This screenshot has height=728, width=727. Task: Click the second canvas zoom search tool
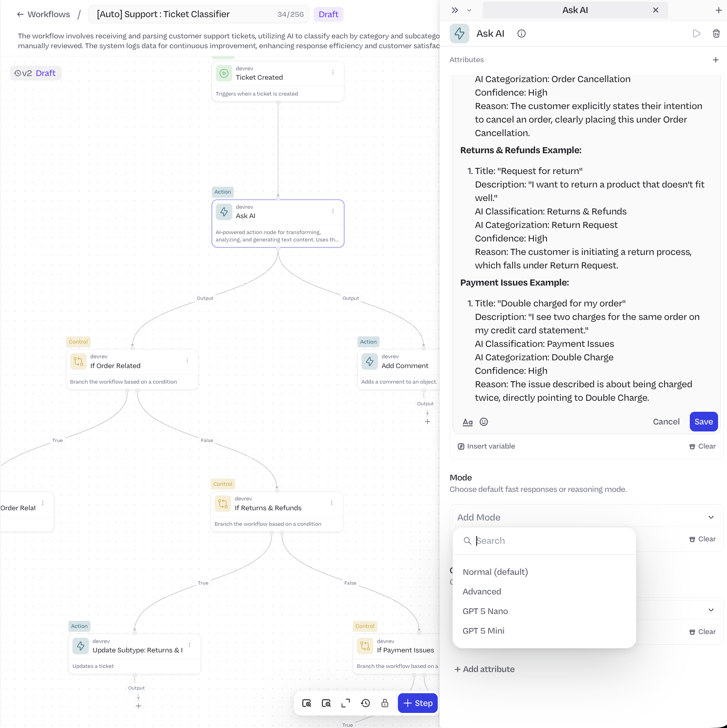click(x=326, y=703)
